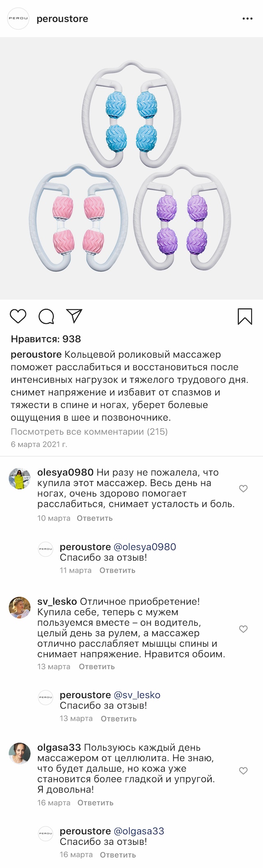263x868 pixels.
Task: Like olesya0980's comment
Action: point(243,489)
